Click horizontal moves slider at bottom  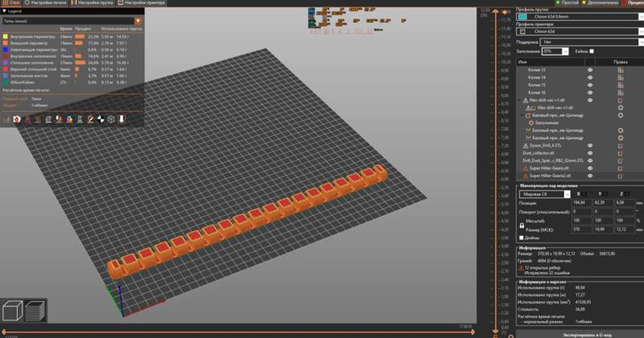click(x=237, y=332)
